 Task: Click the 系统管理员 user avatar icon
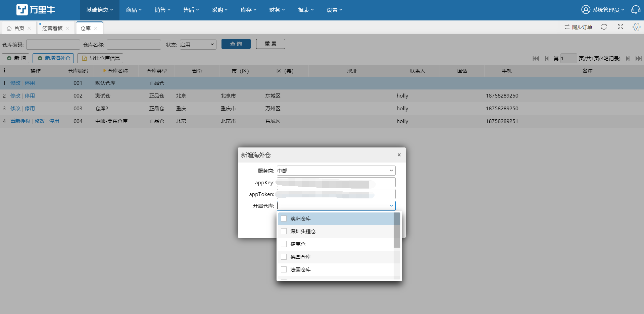click(586, 10)
